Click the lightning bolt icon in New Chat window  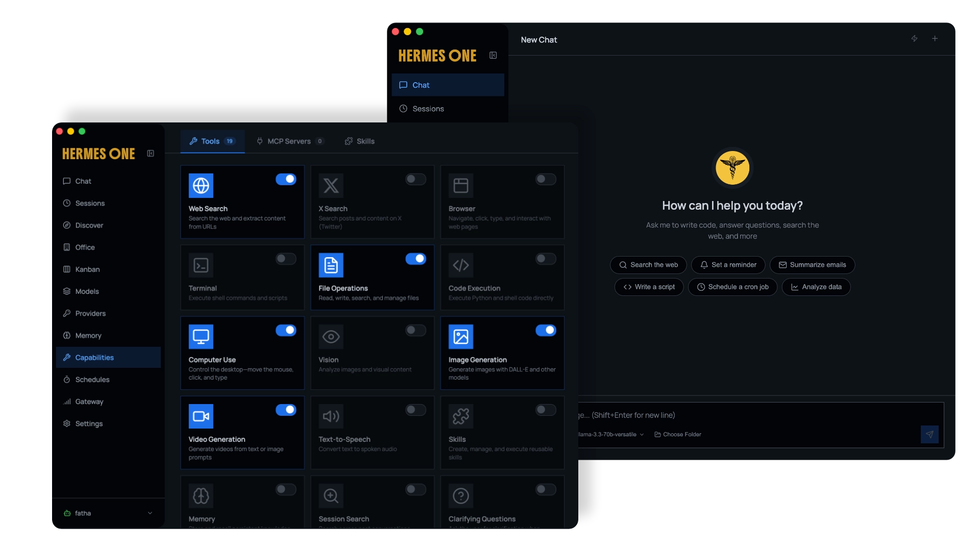pyautogui.click(x=914, y=38)
